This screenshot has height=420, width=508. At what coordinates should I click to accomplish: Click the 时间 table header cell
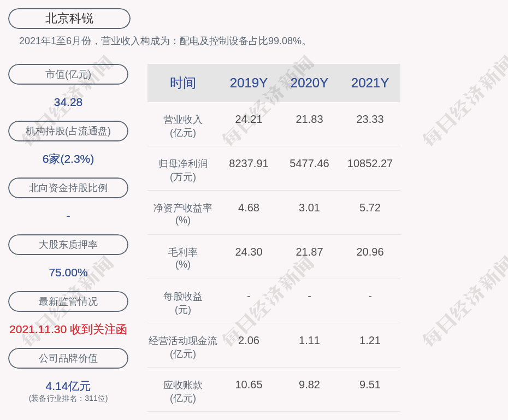pyautogui.click(x=183, y=83)
